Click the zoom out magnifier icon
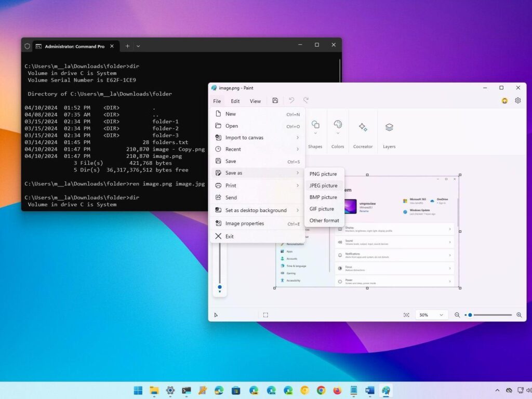This screenshot has height=399, width=532. tap(457, 315)
